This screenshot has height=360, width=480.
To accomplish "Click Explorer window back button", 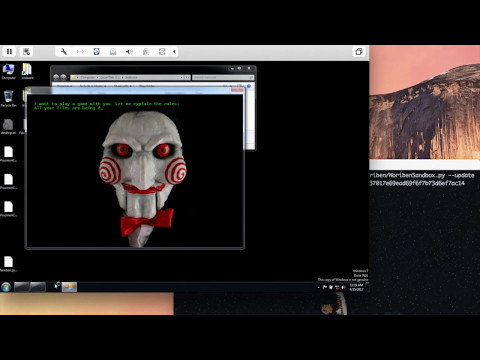I will 56,77.
